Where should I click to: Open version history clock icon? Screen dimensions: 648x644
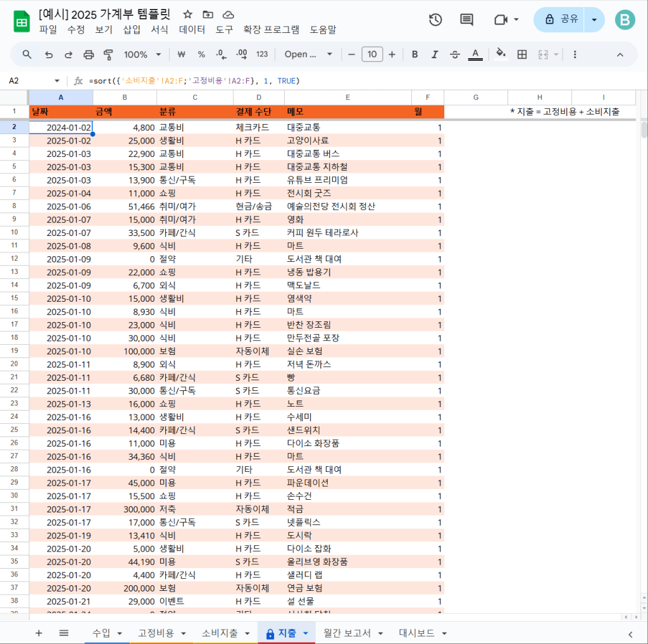pyautogui.click(x=435, y=20)
